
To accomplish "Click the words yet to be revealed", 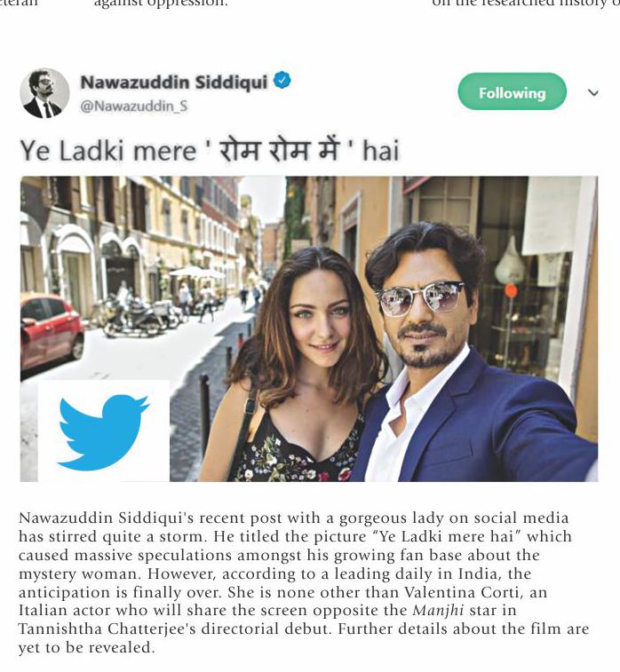I will [86, 647].
